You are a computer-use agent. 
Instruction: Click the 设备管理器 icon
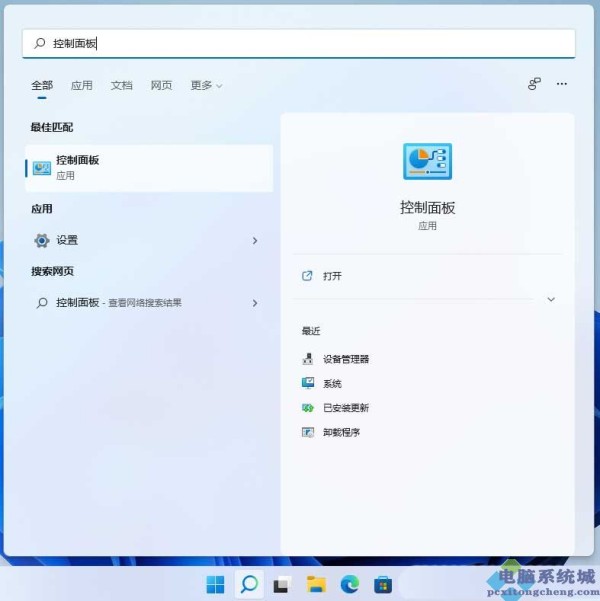coord(307,359)
